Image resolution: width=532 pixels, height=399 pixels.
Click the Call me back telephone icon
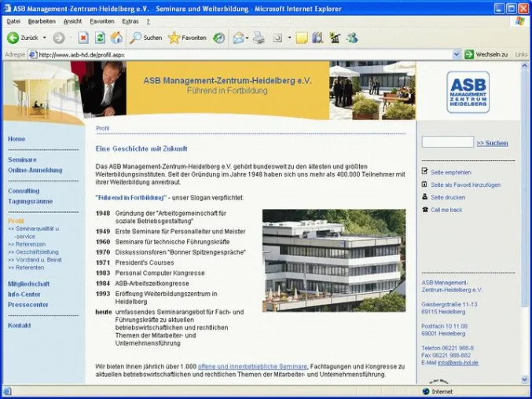point(425,210)
